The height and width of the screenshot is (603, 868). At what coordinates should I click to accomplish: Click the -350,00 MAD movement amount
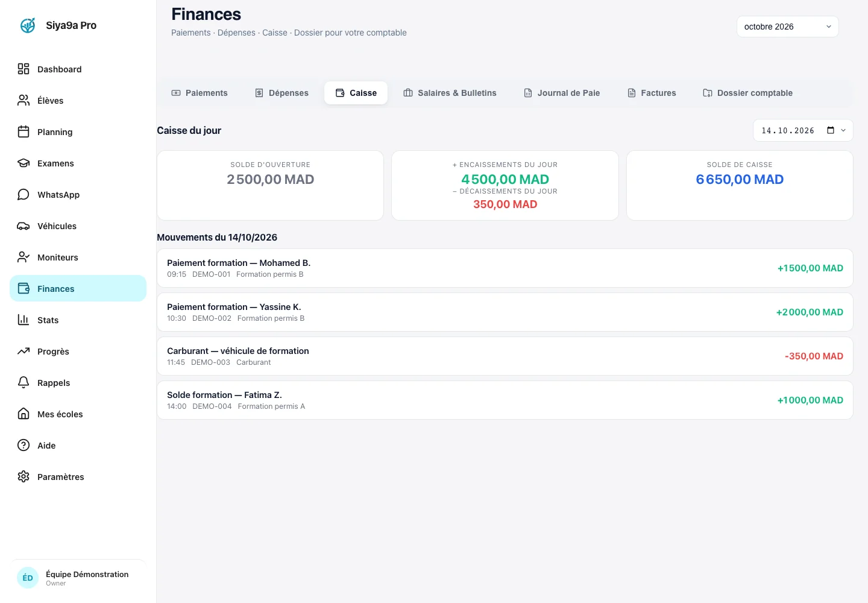point(814,356)
